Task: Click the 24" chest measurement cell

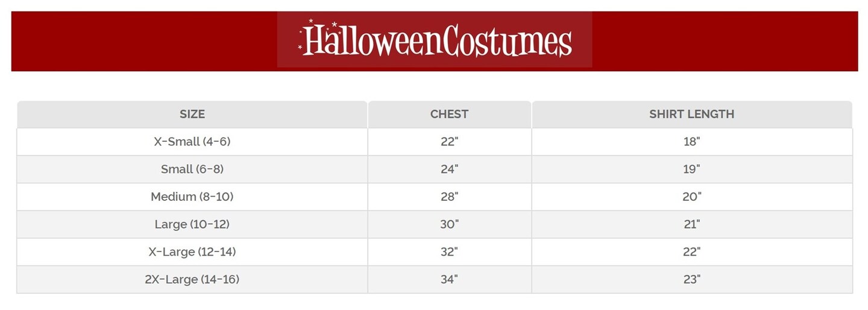Action: [x=449, y=169]
